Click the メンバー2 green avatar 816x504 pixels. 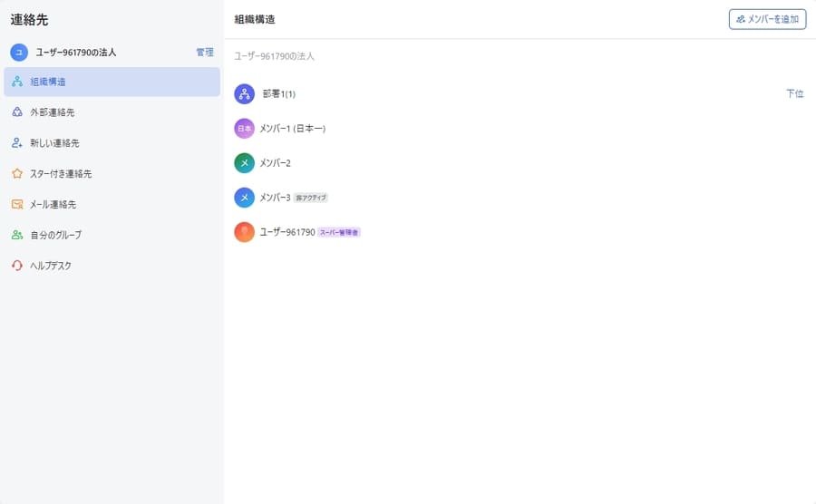coord(244,163)
